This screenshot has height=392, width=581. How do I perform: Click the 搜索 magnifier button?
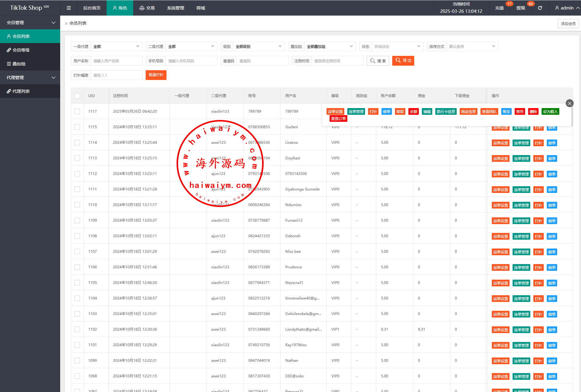[378, 61]
